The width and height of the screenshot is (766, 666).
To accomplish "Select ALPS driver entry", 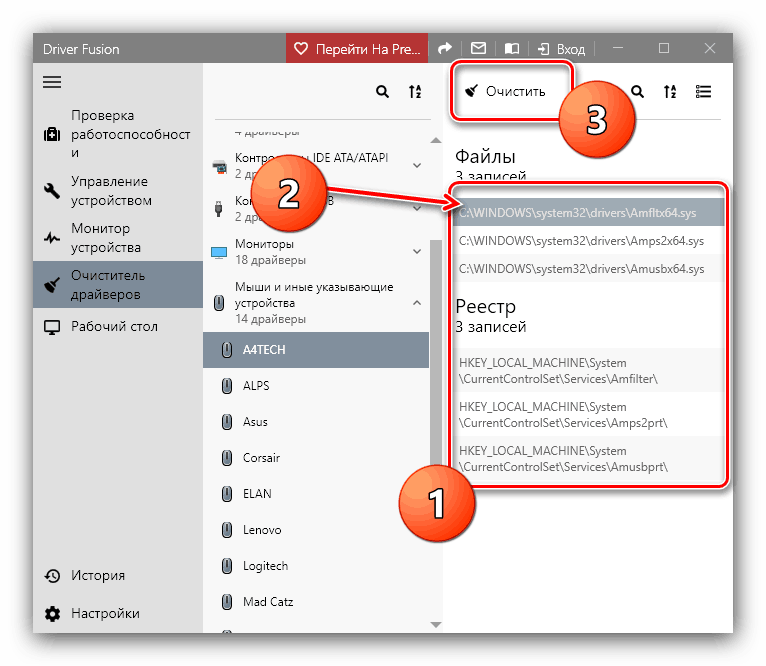I will point(316,386).
